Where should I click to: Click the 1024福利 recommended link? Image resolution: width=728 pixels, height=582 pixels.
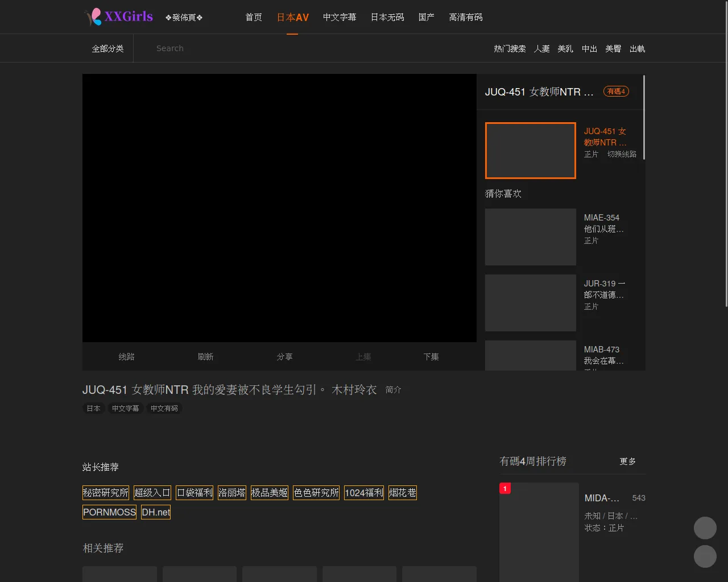click(364, 493)
